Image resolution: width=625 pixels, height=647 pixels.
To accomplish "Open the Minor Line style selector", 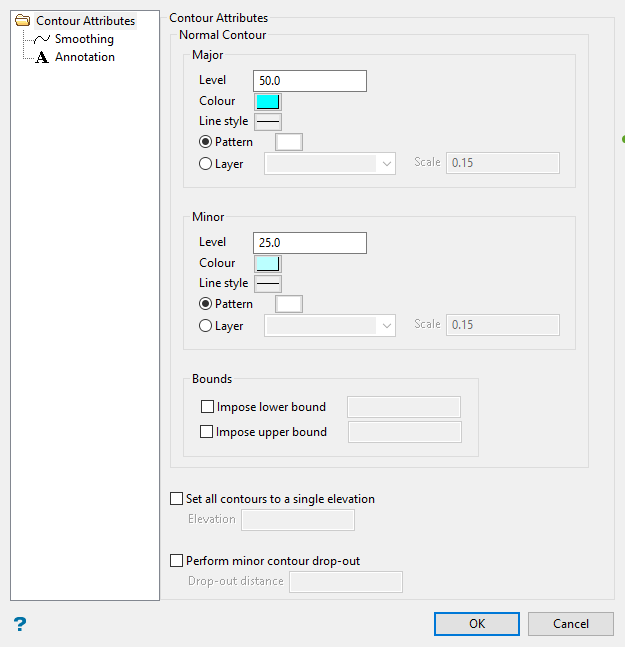I will click(x=268, y=284).
